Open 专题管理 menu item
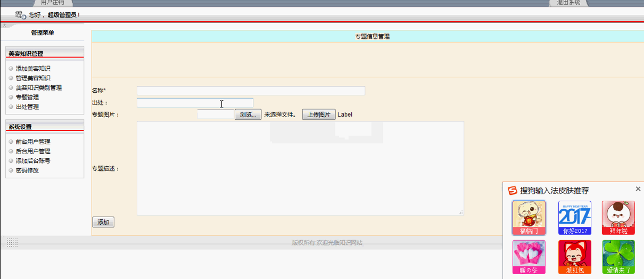The width and height of the screenshot is (644, 279). 27,97
